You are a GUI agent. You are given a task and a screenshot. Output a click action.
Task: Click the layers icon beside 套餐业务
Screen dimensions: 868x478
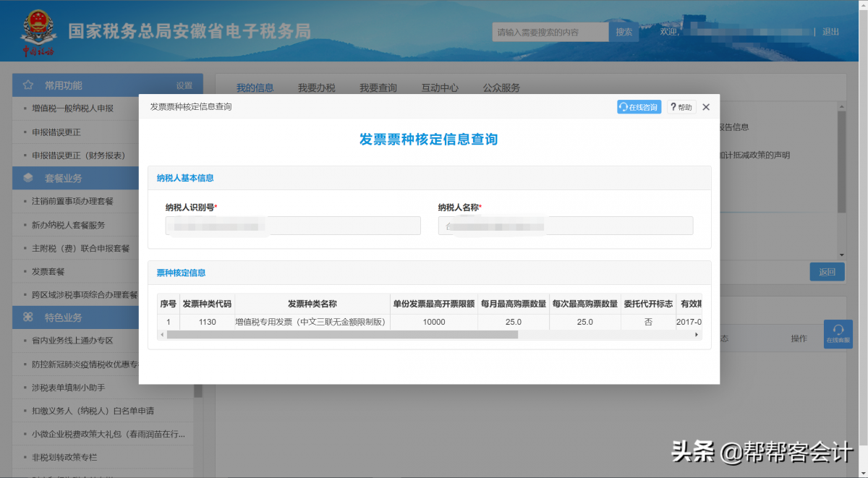pyautogui.click(x=28, y=178)
